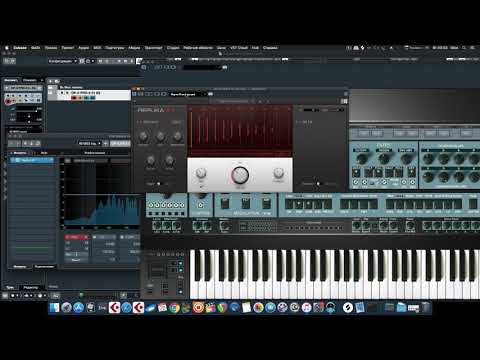This screenshot has height=360, width=480.
Task: Open the Apple menu
Action: [7, 48]
